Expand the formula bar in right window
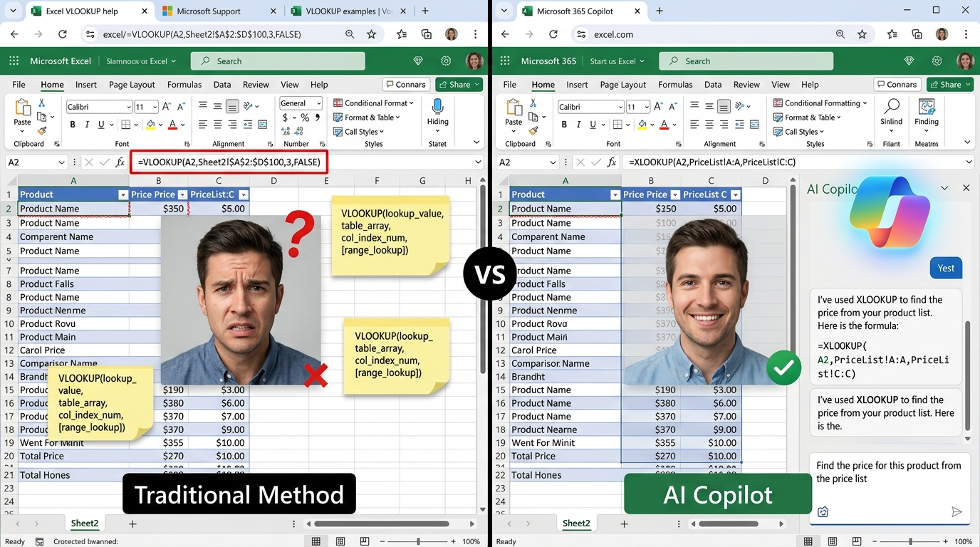980x547 pixels. pyautogui.click(x=969, y=162)
